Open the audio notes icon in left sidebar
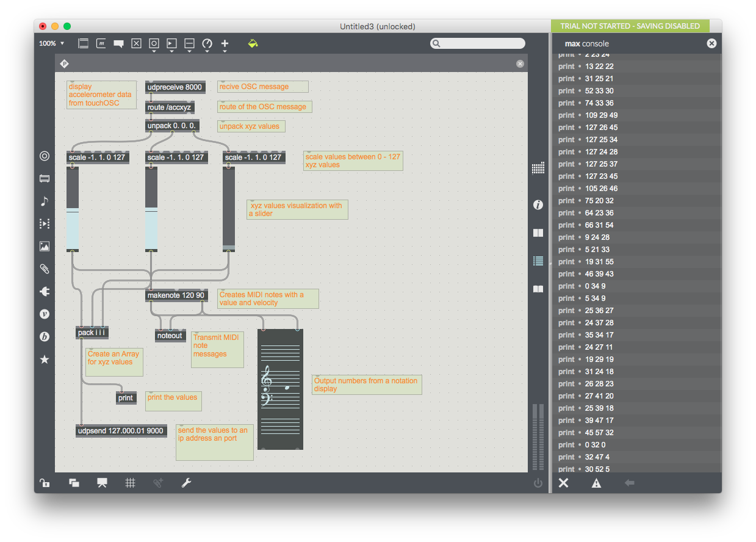Viewport: 756px width, 542px height. [45, 201]
